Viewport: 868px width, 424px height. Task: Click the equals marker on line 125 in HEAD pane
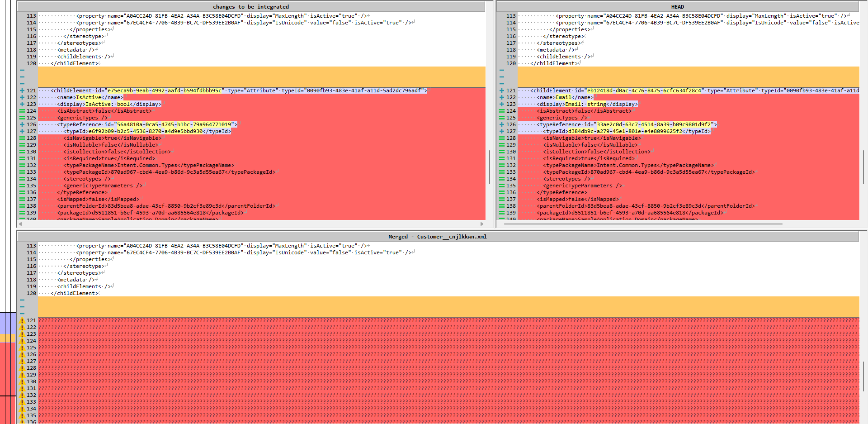[501, 118]
